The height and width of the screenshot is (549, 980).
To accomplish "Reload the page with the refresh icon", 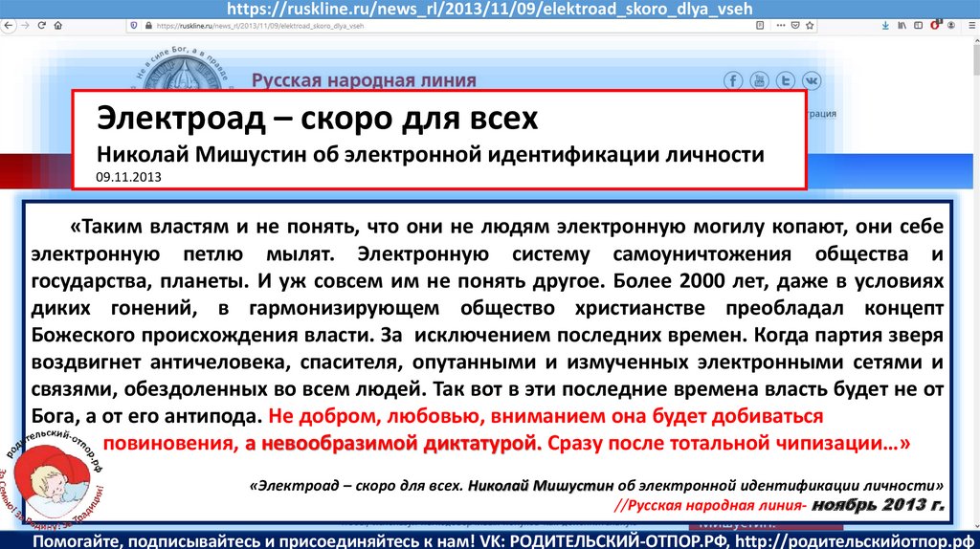I will click(42, 26).
